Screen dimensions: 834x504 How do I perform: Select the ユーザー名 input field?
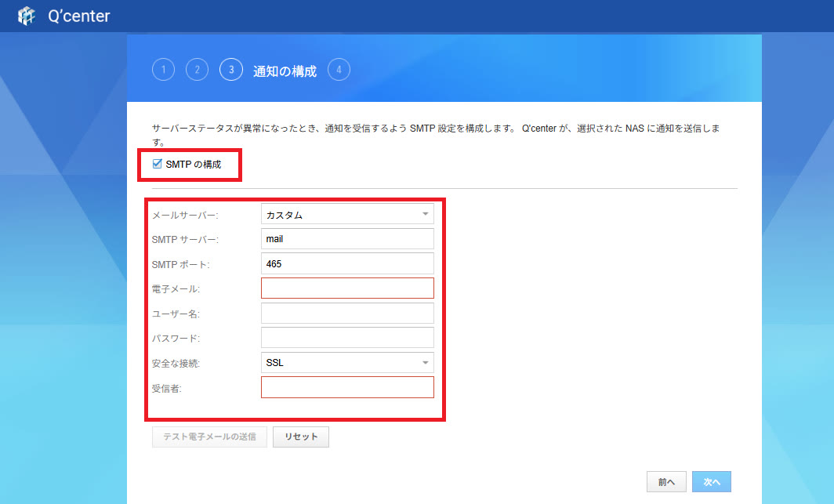click(x=346, y=314)
